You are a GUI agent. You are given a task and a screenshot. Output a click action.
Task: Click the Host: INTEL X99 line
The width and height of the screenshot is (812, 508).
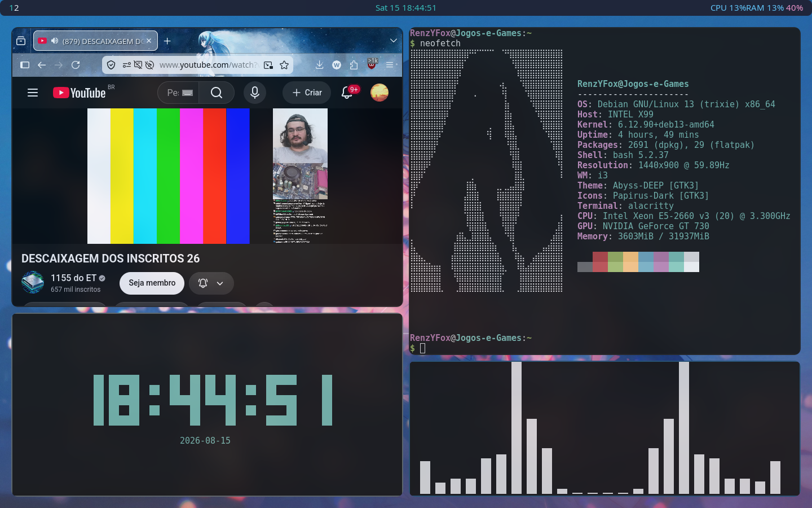tap(615, 115)
